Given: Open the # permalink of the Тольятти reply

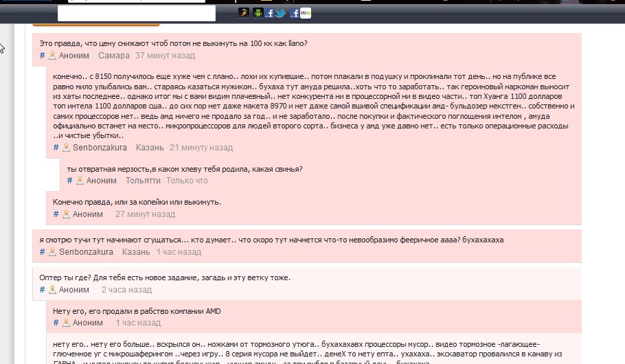Looking at the screenshot, I should tap(69, 181).
